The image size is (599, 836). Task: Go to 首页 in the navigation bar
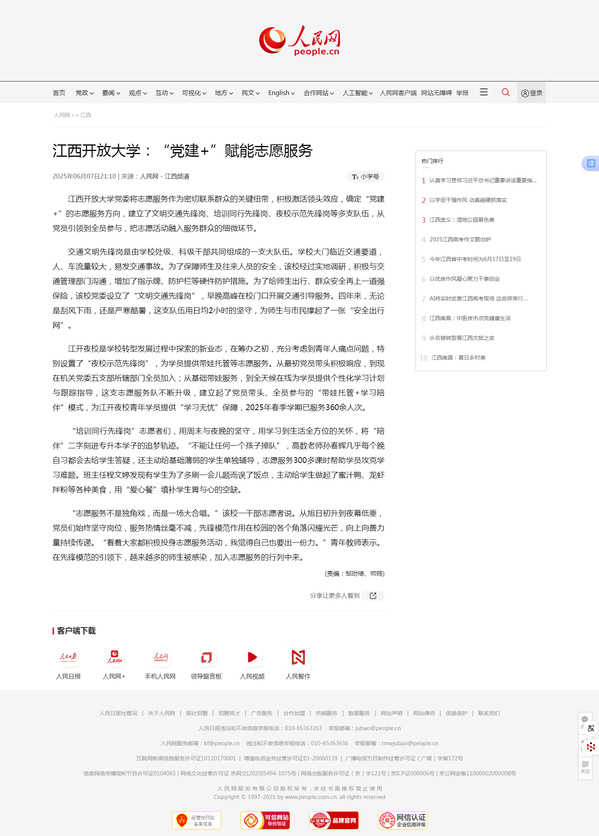coord(59,93)
